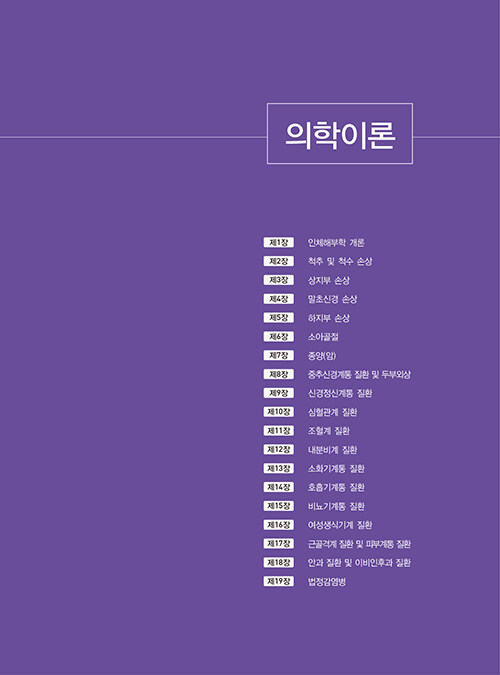The image size is (500, 675).
Task: Open 안과 질환 및 이비인후과 질환 chapter
Action: pos(359,563)
